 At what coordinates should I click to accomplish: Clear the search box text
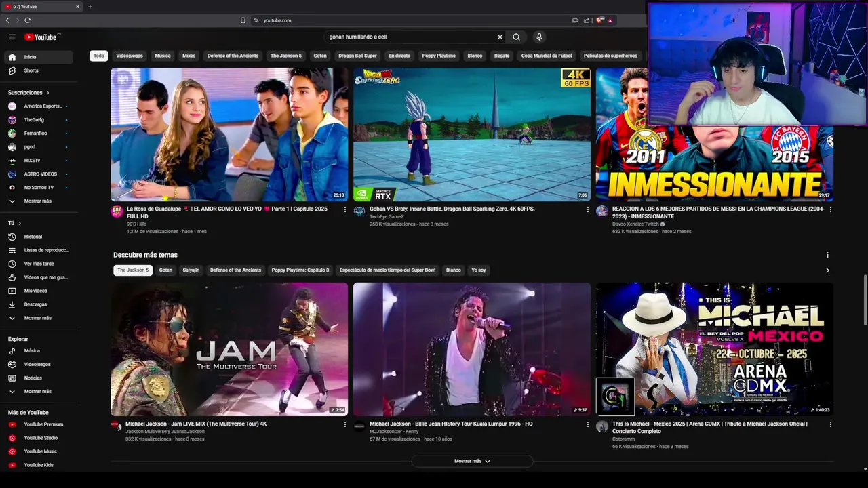tap(500, 37)
